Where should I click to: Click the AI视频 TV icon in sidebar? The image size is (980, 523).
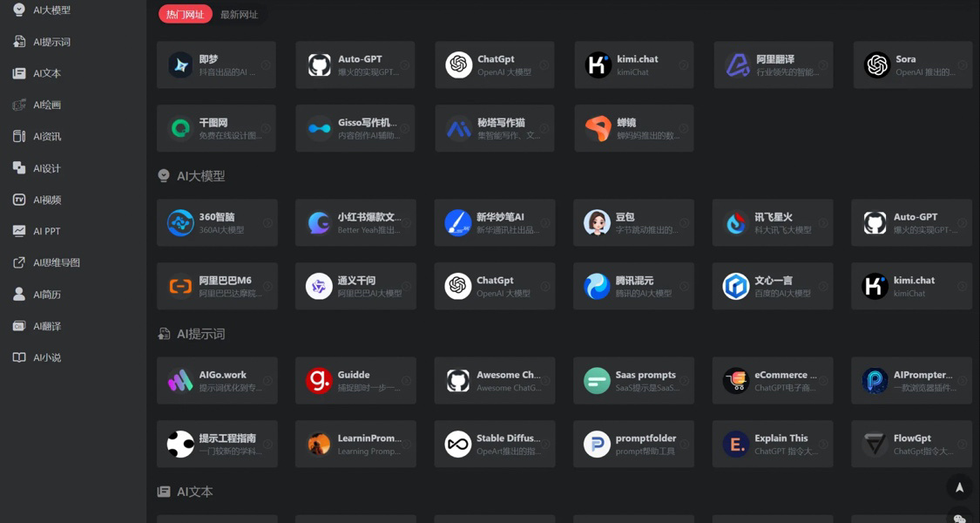click(19, 200)
